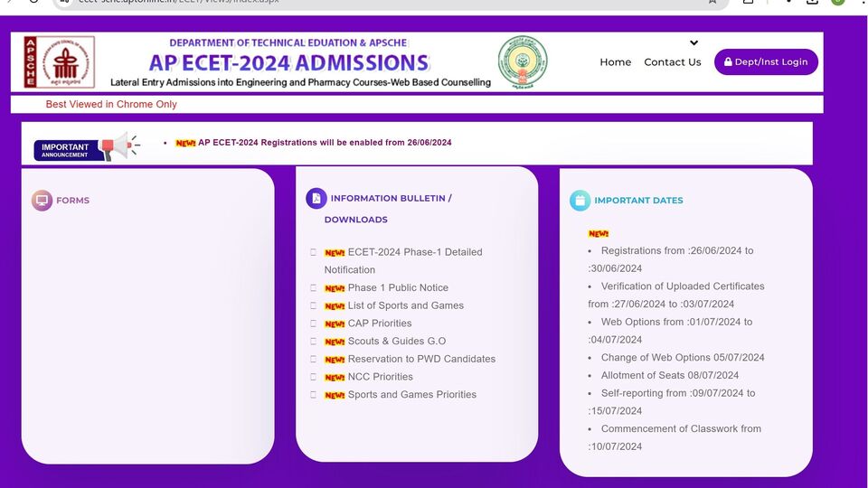
Task: Click the Dept/Inst Login button
Action: (x=766, y=62)
